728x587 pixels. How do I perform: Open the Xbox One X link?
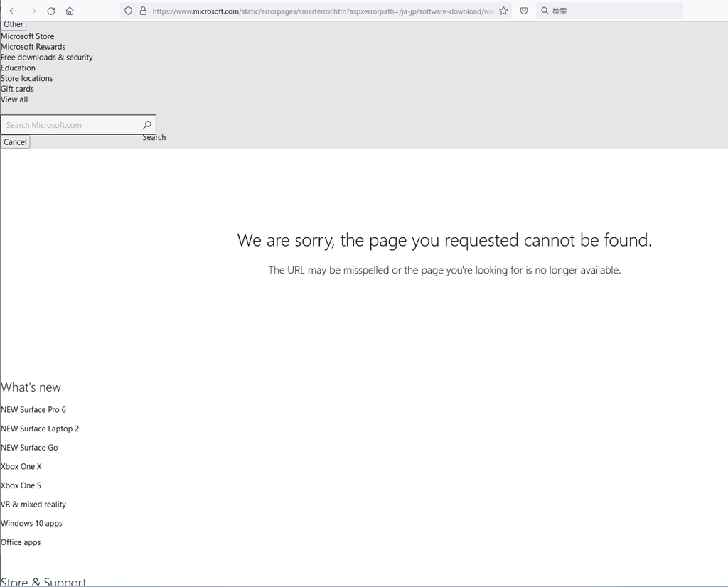(21, 467)
